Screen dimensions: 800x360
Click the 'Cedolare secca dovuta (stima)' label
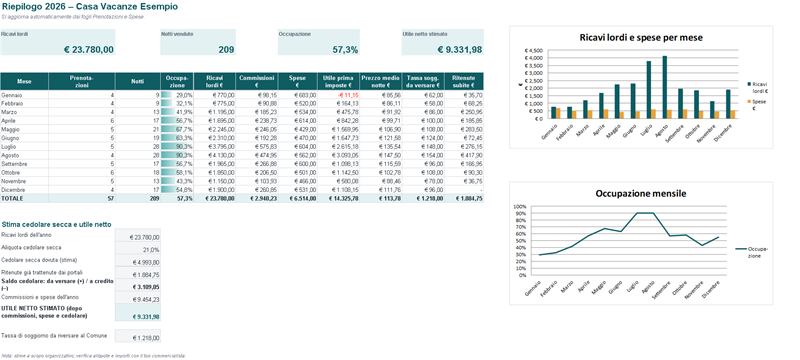point(38,260)
